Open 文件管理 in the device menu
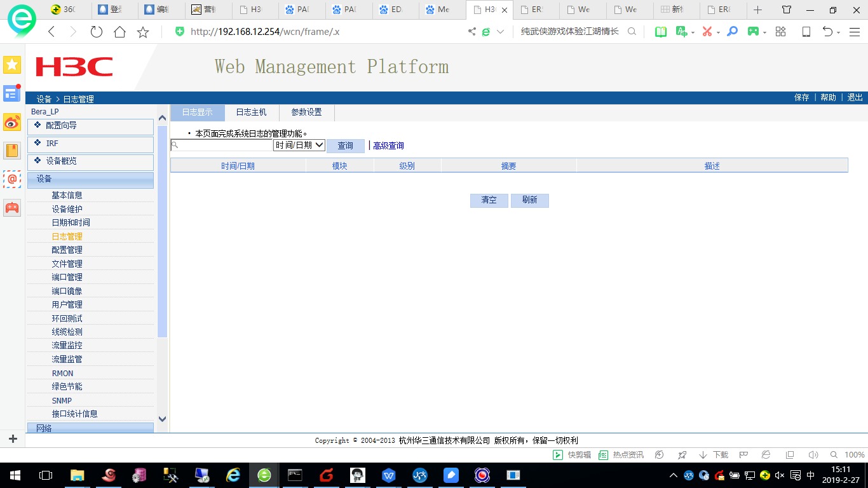Screen dimensions: 868x488 pyautogui.click(x=67, y=264)
